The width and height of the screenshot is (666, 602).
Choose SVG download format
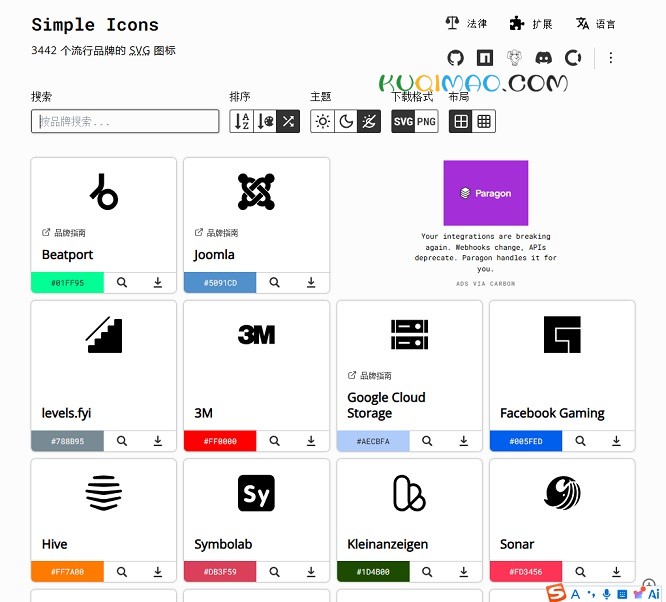[x=403, y=122]
